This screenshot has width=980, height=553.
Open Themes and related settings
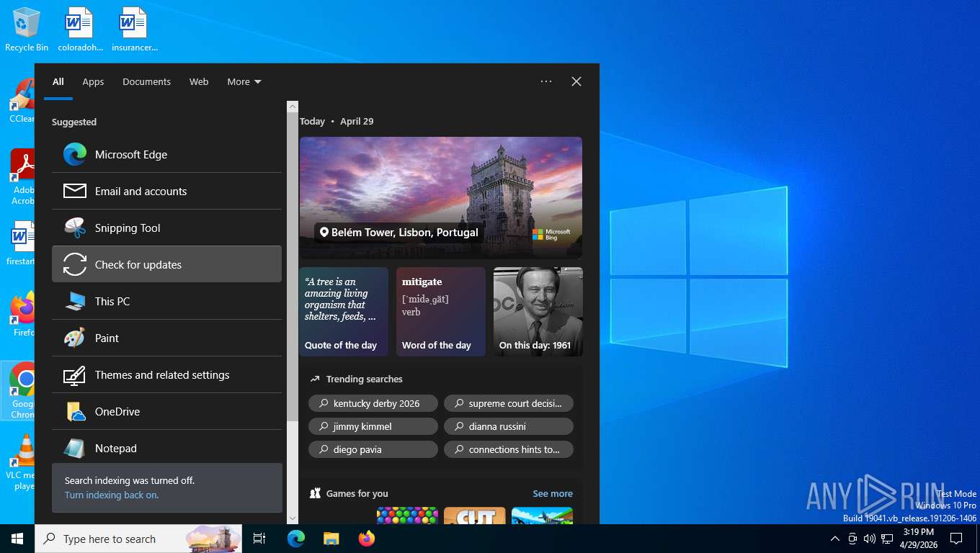(166, 374)
